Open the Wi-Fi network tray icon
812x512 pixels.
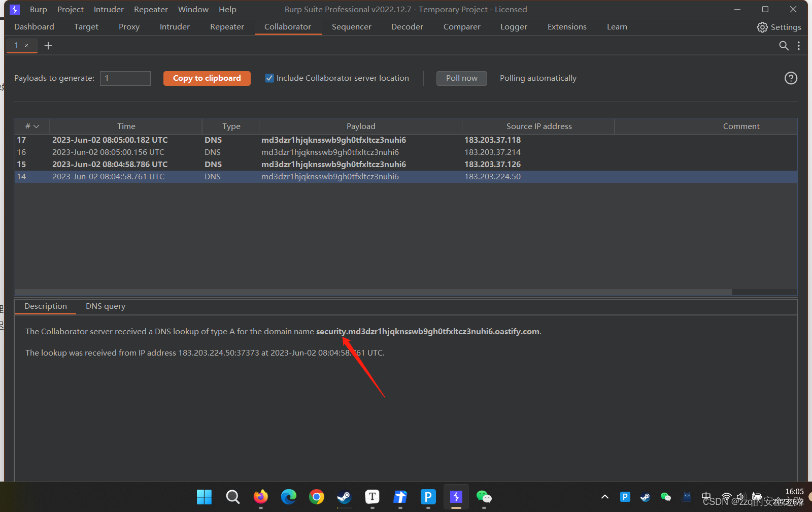[727, 497]
